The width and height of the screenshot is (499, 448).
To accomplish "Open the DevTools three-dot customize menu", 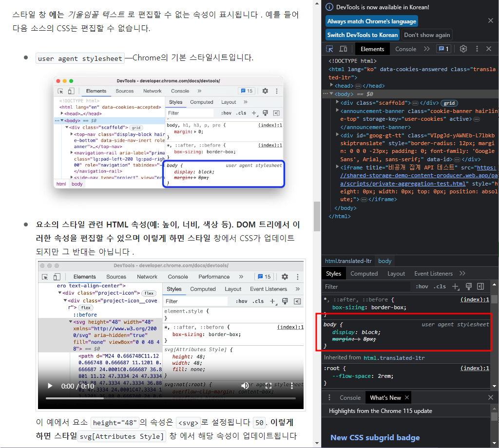I will pyautogui.click(x=477, y=49).
